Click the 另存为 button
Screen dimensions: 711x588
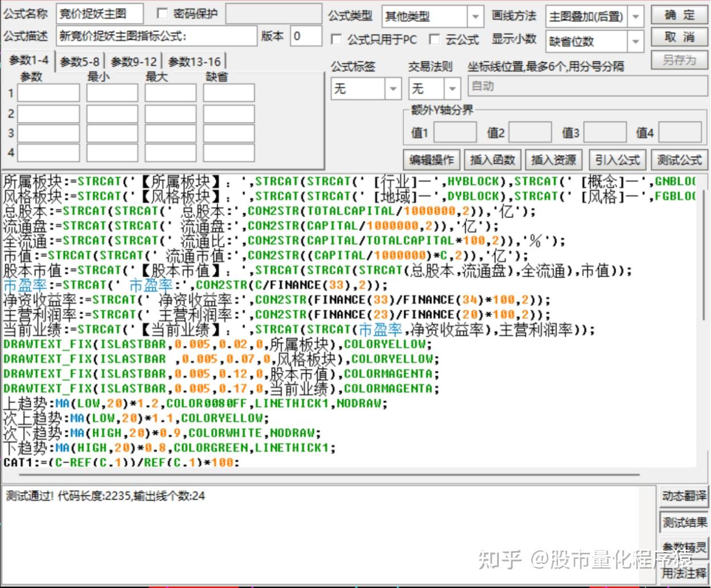click(x=680, y=60)
